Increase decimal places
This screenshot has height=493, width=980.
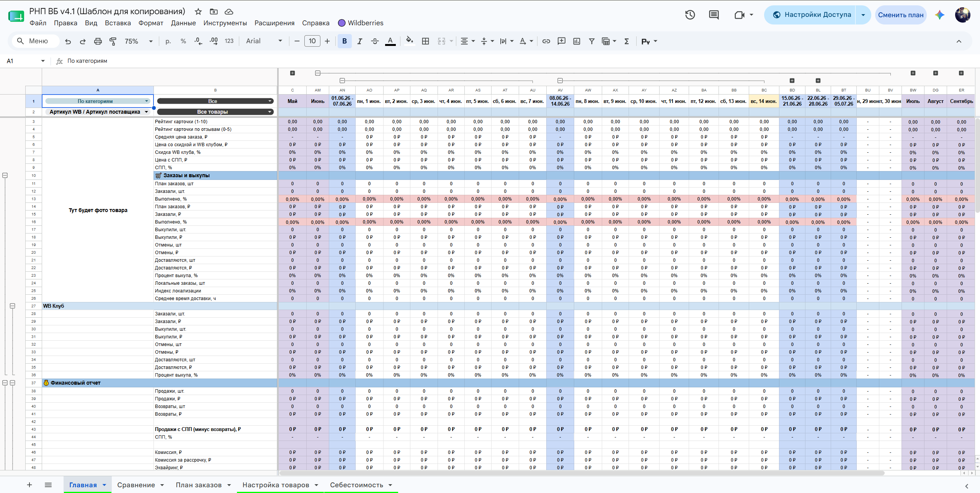pyautogui.click(x=214, y=41)
